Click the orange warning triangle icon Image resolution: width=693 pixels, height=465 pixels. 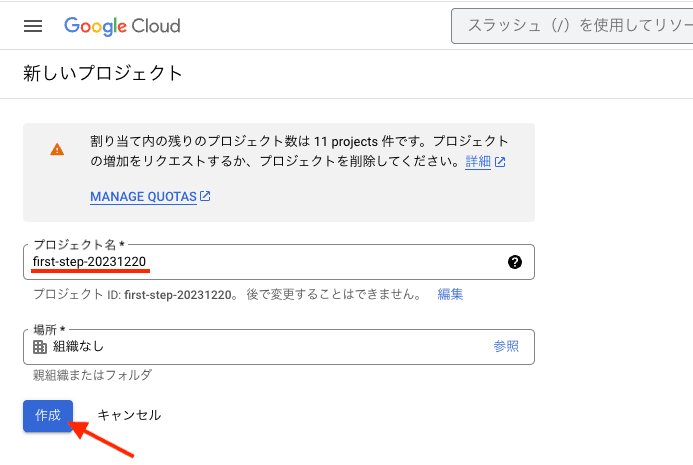(x=57, y=150)
